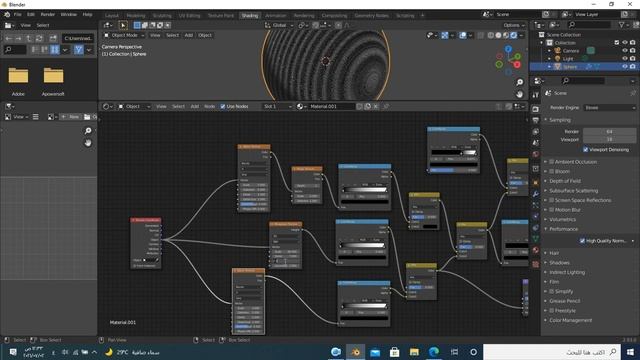Click image editor pan hand icon

click(x=88, y=143)
